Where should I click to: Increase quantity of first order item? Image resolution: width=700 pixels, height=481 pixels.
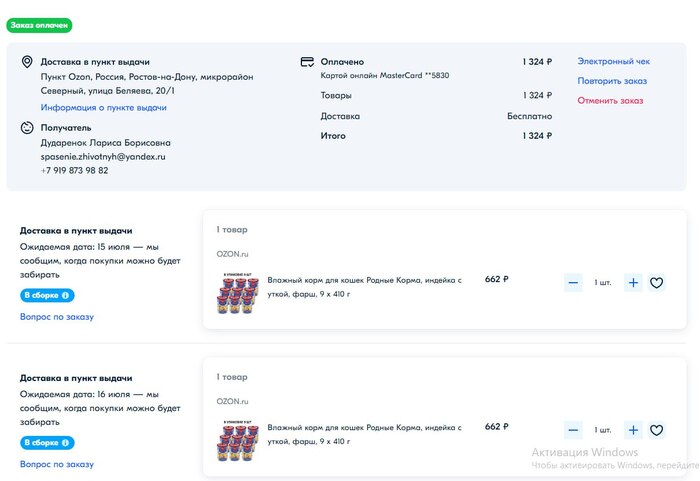tap(633, 283)
